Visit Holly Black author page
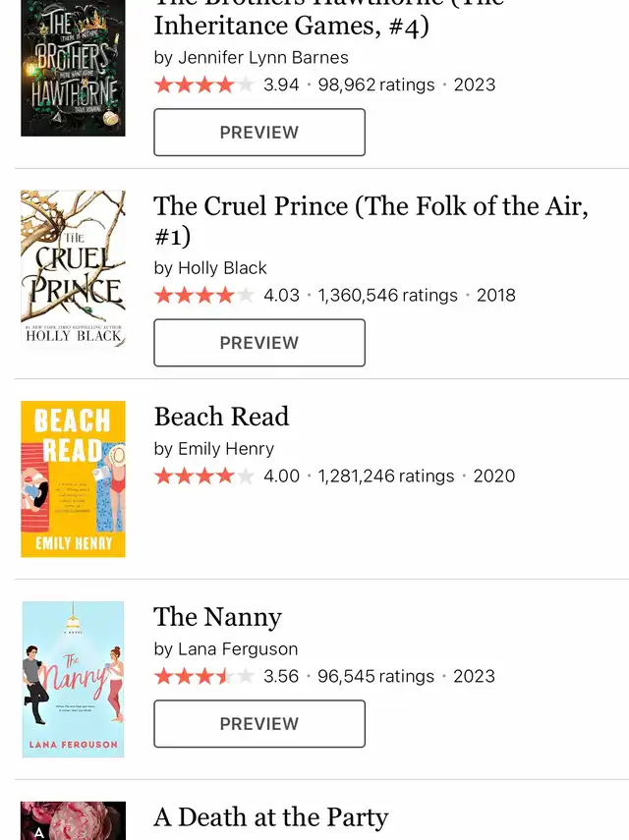The width and height of the screenshot is (629, 840). (x=222, y=268)
